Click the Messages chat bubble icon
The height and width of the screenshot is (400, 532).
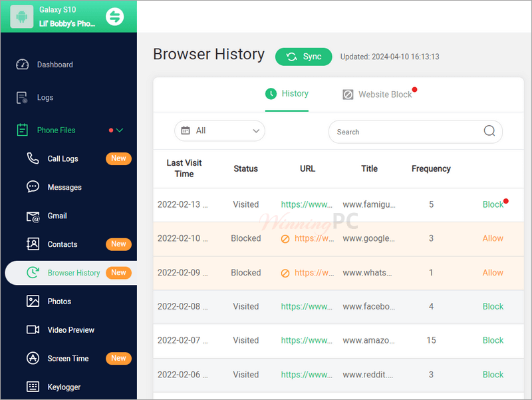click(x=33, y=187)
